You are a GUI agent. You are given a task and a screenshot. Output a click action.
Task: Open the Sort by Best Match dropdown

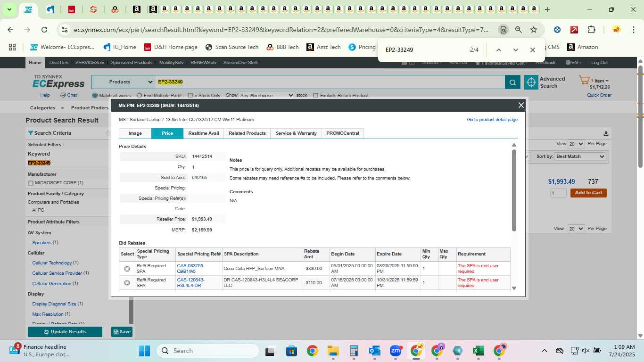click(x=580, y=156)
